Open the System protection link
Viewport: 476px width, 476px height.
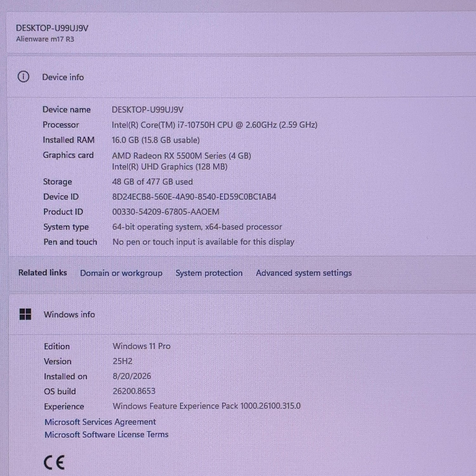(x=209, y=273)
